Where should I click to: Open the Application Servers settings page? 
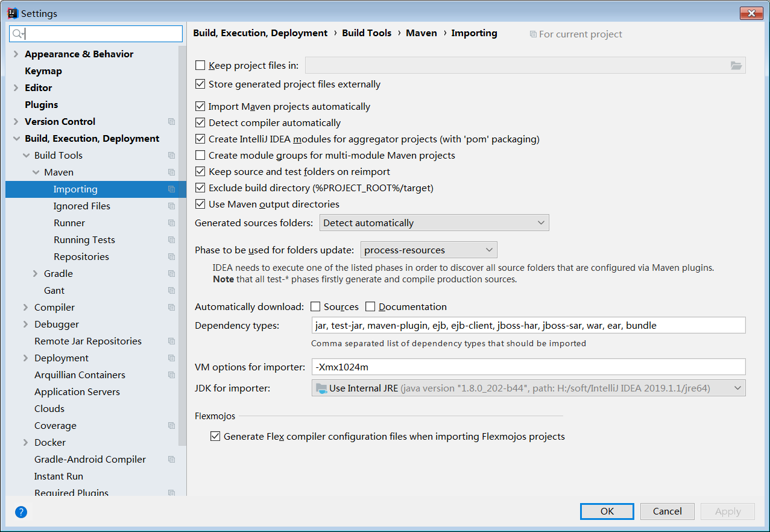tap(77, 392)
